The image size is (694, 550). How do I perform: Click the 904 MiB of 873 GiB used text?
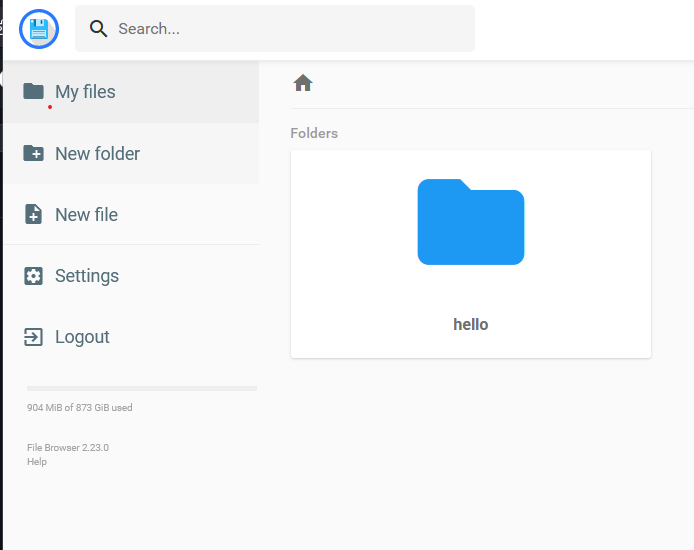(80, 408)
